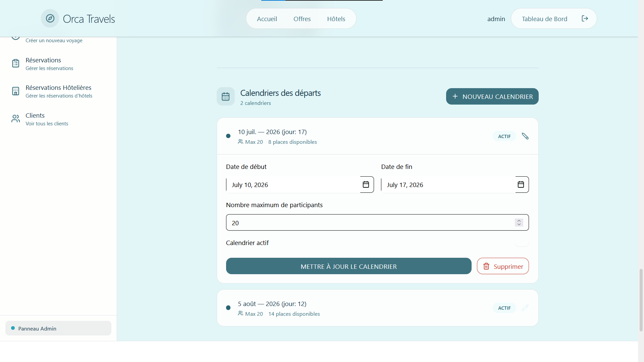The image size is (644, 362).
Task: Open the Clients sidebar section
Action: click(x=58, y=119)
